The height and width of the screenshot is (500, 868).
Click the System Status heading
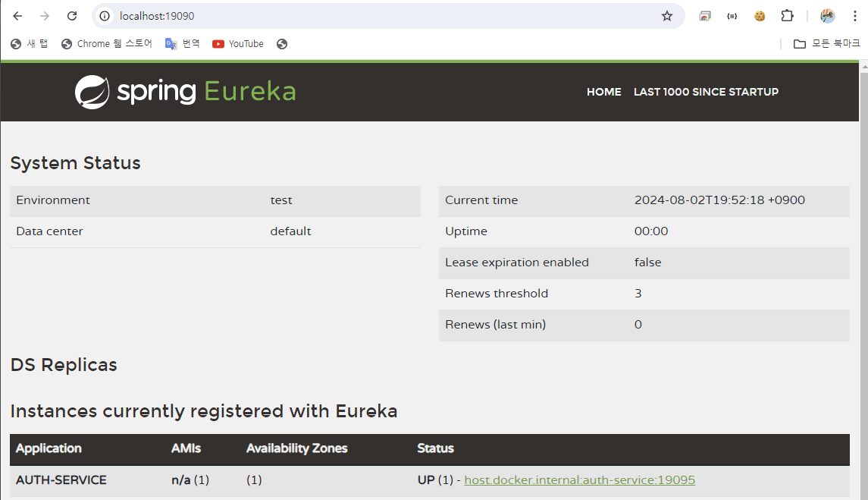coord(75,163)
